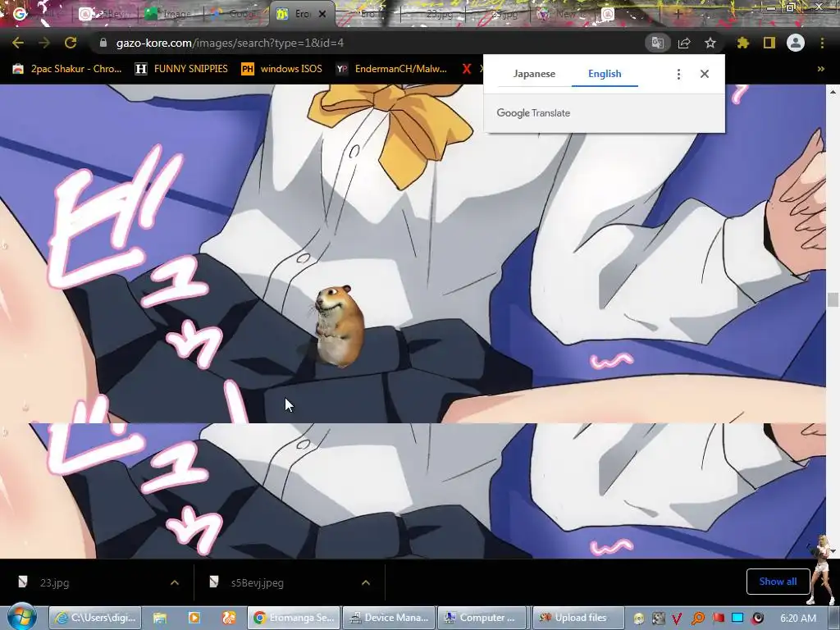Switch to the Chrome taskbar button
The image size is (840, 630).
click(x=294, y=618)
